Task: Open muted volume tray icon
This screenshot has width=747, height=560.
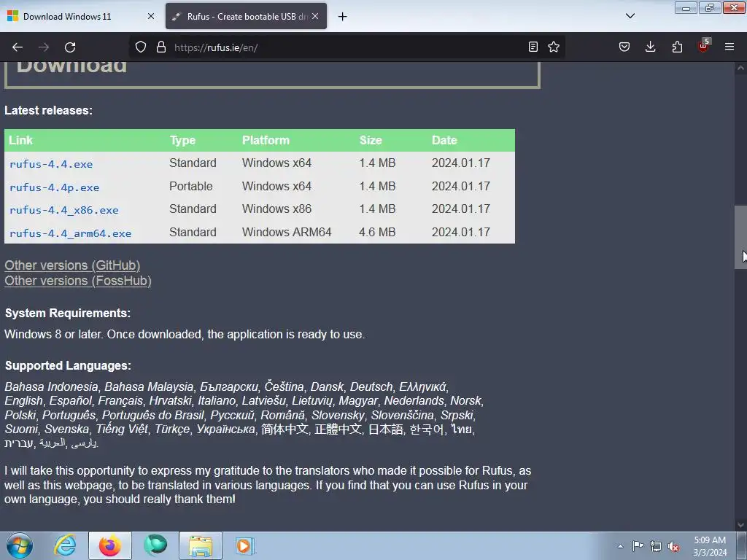Action: 673,547
